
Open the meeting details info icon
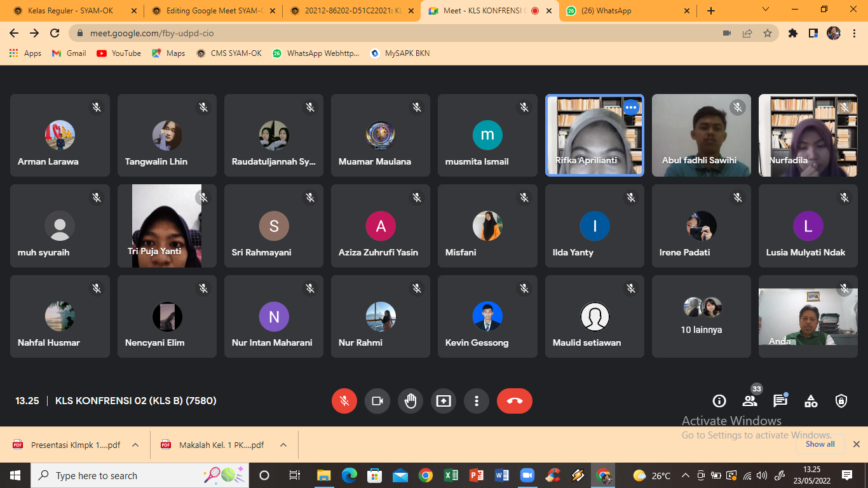click(719, 401)
